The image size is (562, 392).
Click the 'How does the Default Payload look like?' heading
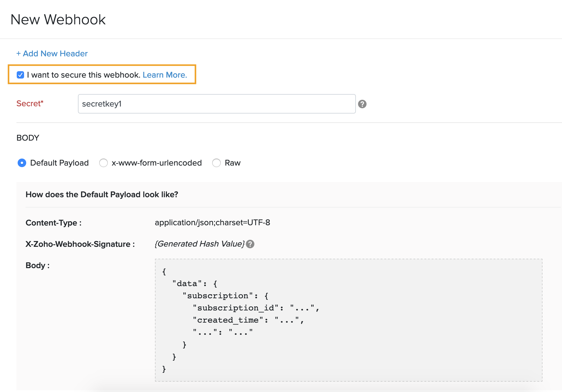pyautogui.click(x=102, y=194)
